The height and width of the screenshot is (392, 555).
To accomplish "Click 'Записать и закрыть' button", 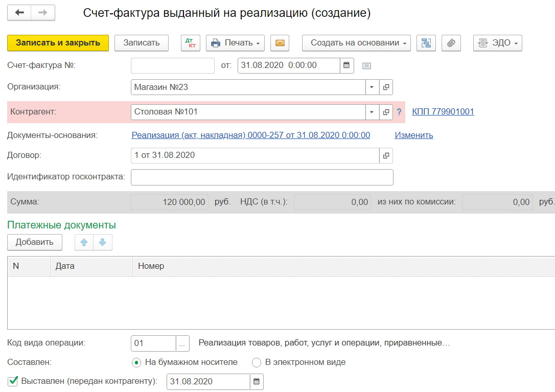I will [x=58, y=42].
